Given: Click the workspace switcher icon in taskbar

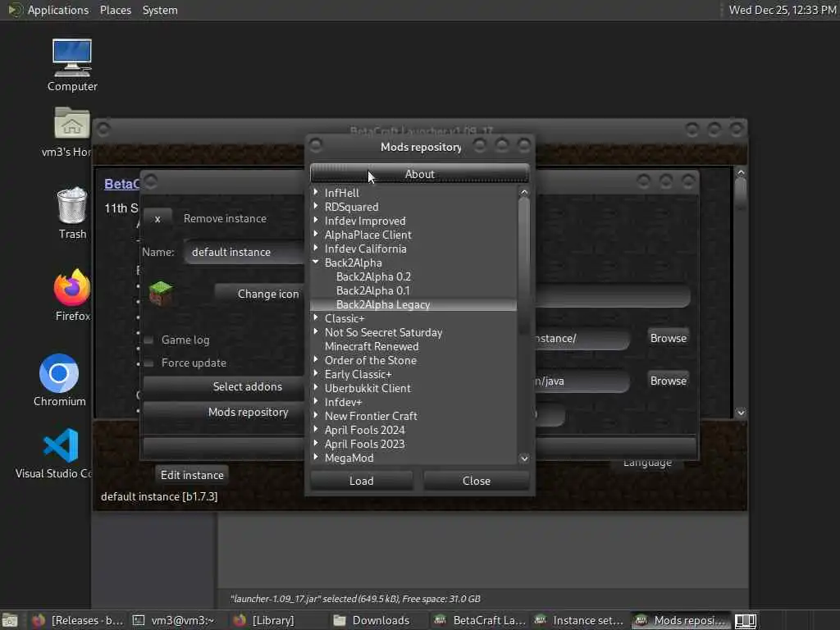Looking at the screenshot, I should (745, 620).
